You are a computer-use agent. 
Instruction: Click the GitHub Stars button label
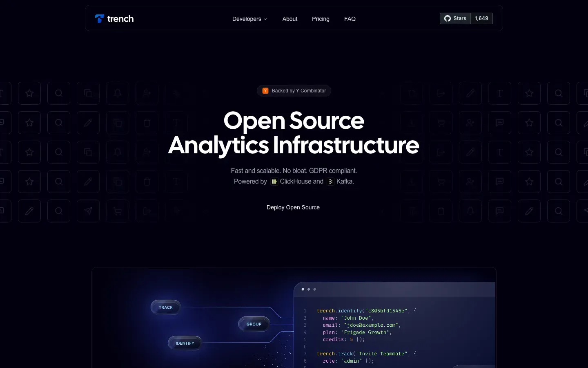point(460,18)
